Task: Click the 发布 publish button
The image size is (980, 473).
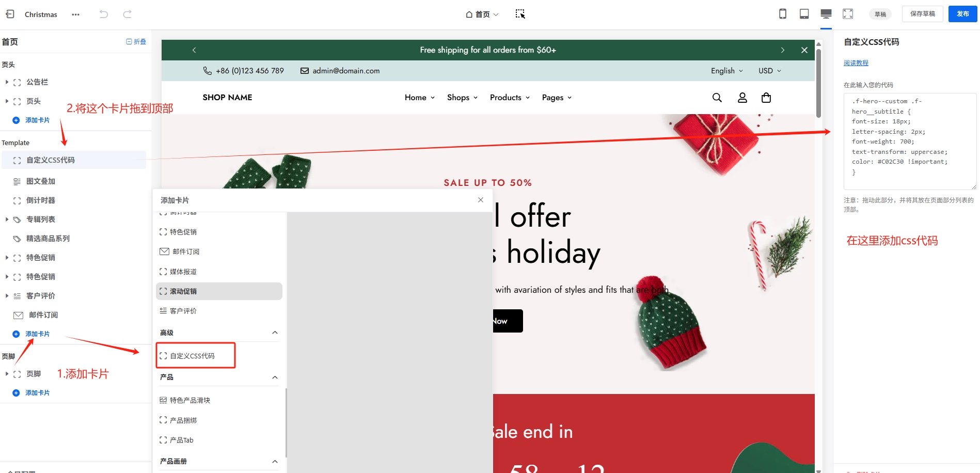Action: coord(962,14)
